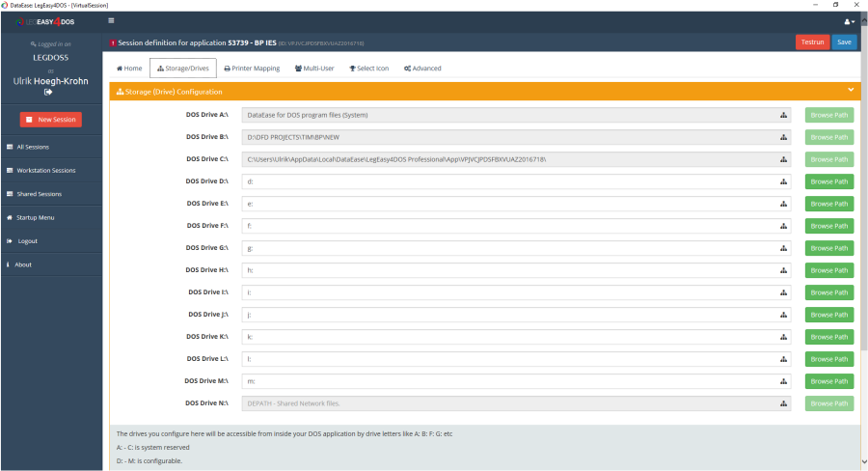Go to the Select Icon tab
868x471 pixels.
368,69
